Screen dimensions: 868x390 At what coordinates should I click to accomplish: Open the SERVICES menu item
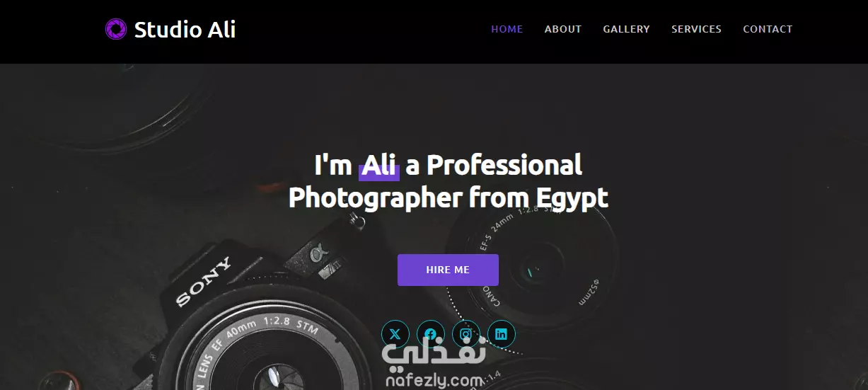pyautogui.click(x=696, y=29)
